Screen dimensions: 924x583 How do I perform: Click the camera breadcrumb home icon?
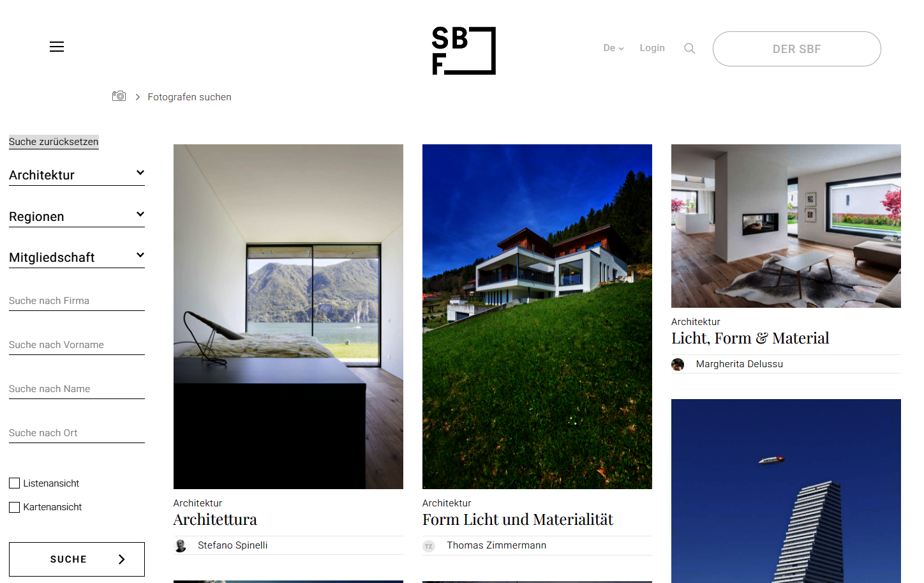pos(119,96)
